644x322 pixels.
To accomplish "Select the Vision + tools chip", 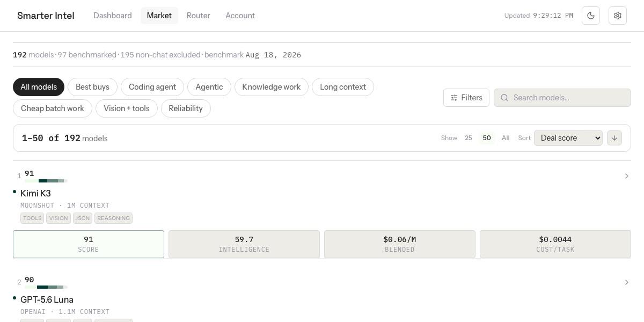I will point(127,108).
